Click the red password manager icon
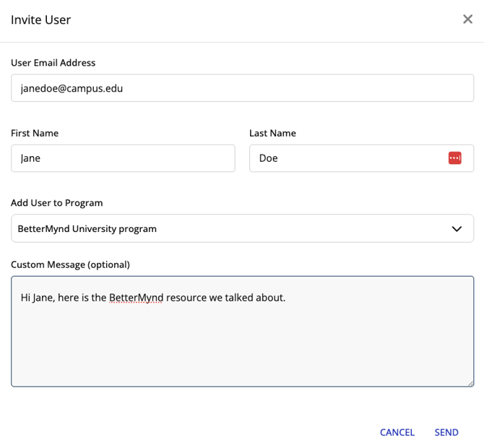484x448 pixels. [x=454, y=158]
